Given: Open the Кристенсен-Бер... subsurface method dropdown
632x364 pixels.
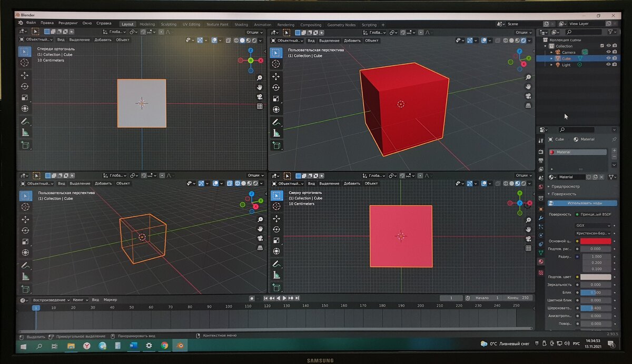Looking at the screenshot, I should [594, 232].
